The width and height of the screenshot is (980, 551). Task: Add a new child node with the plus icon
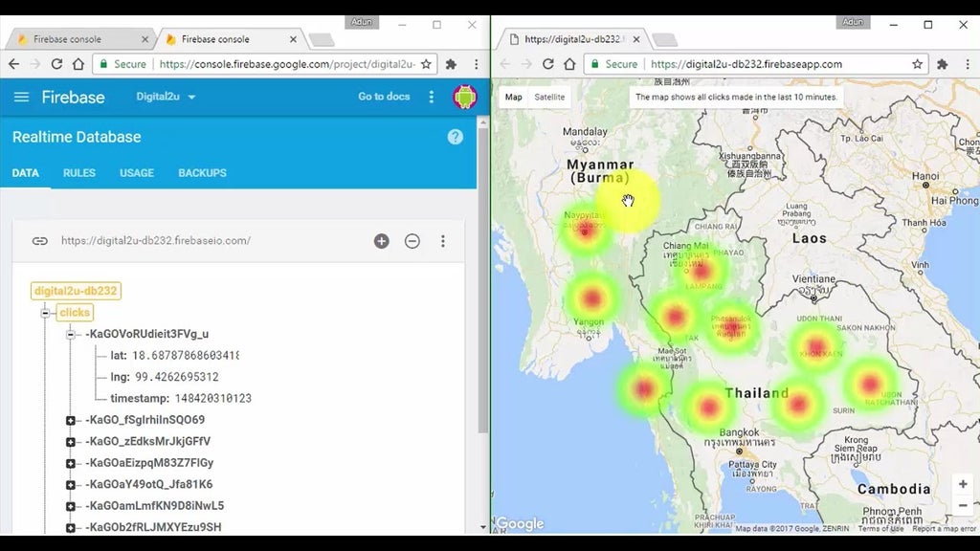point(381,241)
